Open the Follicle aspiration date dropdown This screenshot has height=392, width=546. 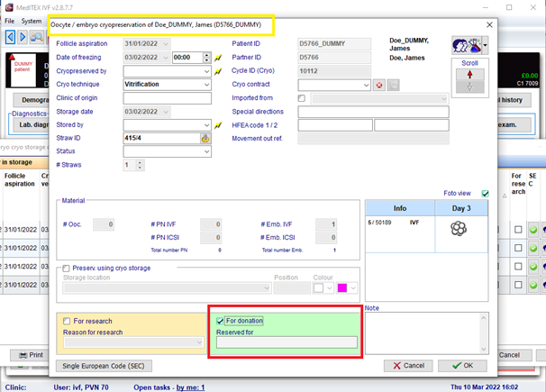tap(166, 44)
